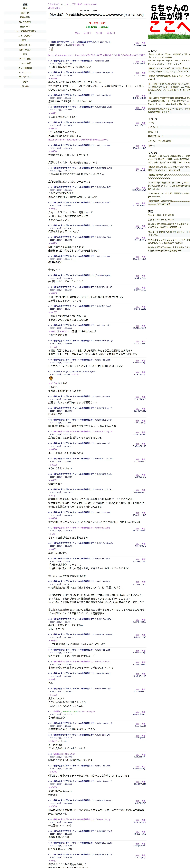Load the next 100 posts (次100)
190x868 pixels.
(x=99, y=33)
